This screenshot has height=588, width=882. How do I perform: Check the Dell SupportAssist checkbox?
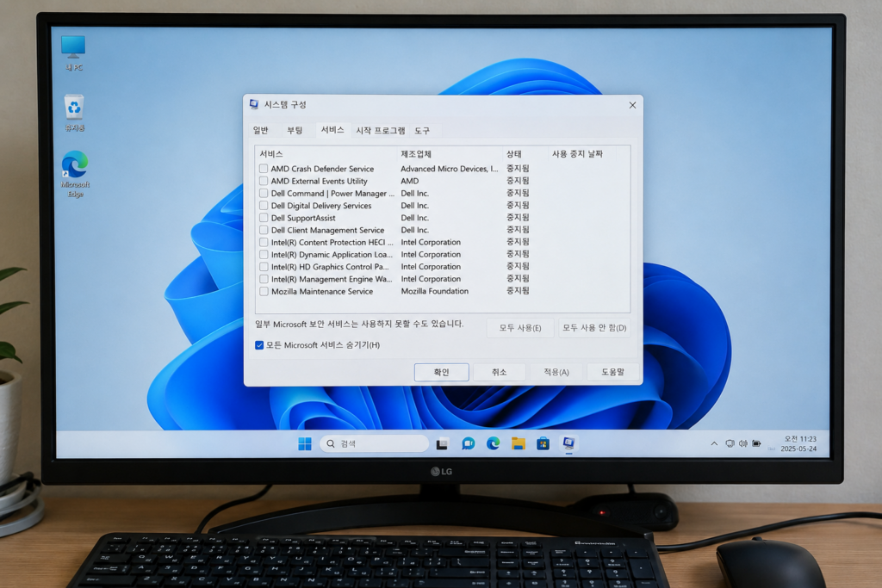[x=264, y=218]
